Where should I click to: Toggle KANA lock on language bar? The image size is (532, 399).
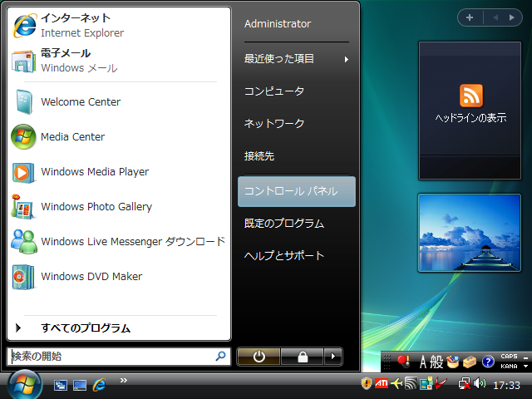pyautogui.click(x=509, y=367)
